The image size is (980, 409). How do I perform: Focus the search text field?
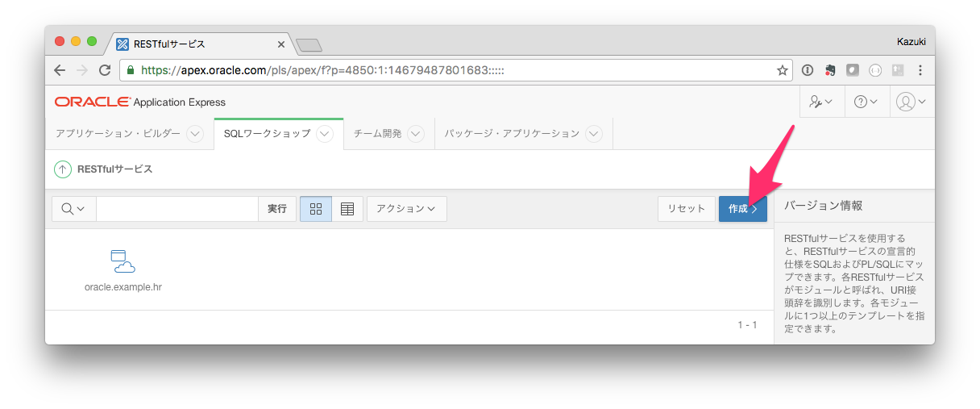(177, 209)
